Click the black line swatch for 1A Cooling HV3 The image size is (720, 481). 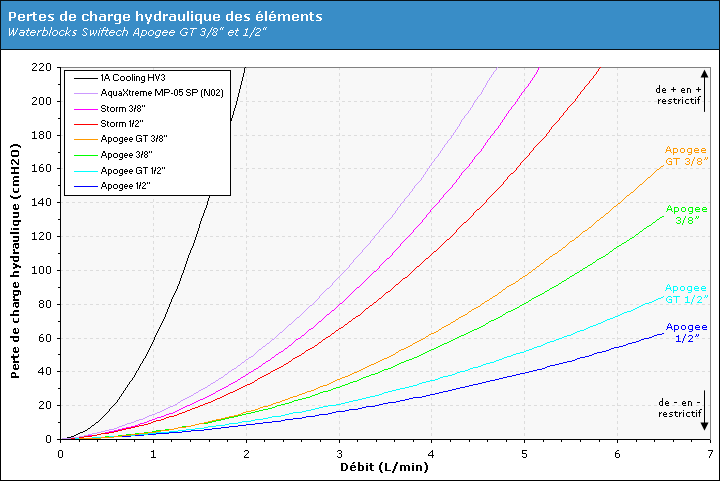(x=86, y=78)
